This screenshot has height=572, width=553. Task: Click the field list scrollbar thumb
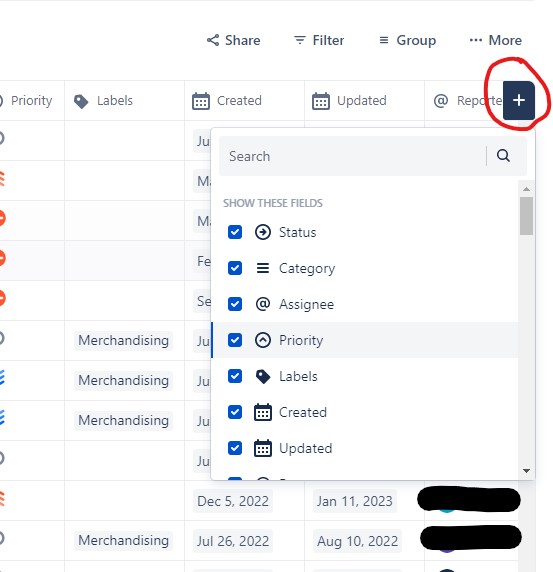point(526,216)
